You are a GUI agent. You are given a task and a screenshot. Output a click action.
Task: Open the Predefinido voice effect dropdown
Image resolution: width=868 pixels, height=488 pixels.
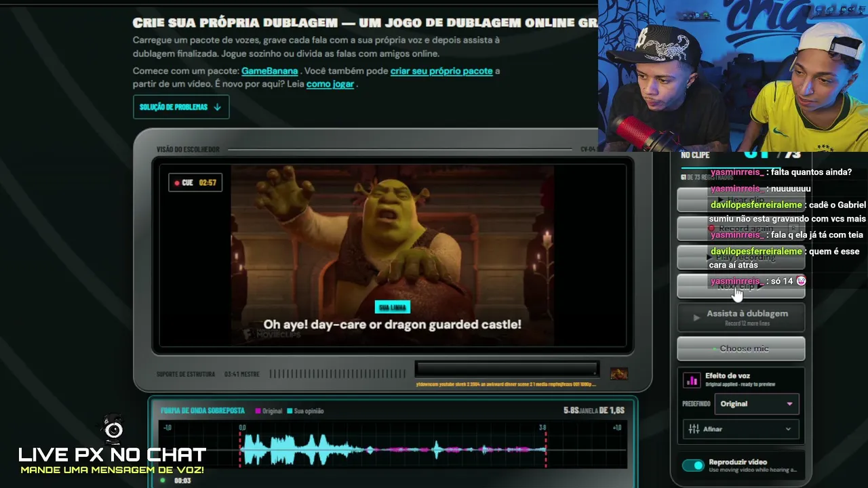coord(756,404)
